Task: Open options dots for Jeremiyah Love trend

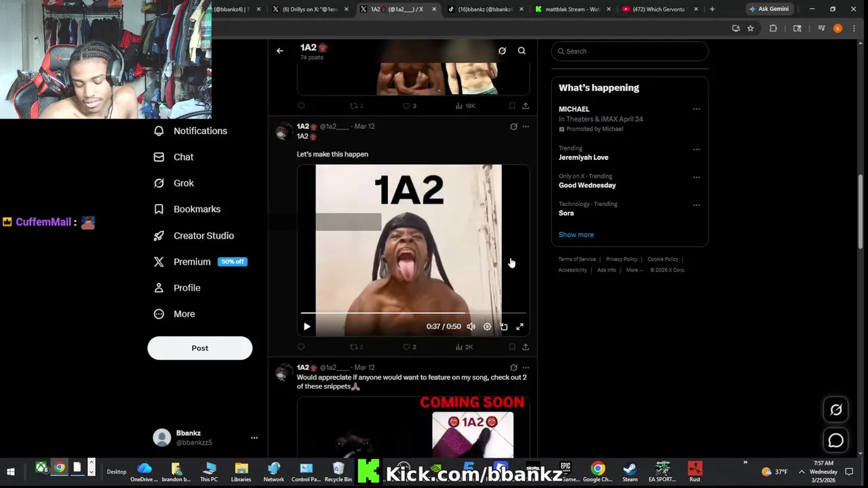Action: coord(696,150)
